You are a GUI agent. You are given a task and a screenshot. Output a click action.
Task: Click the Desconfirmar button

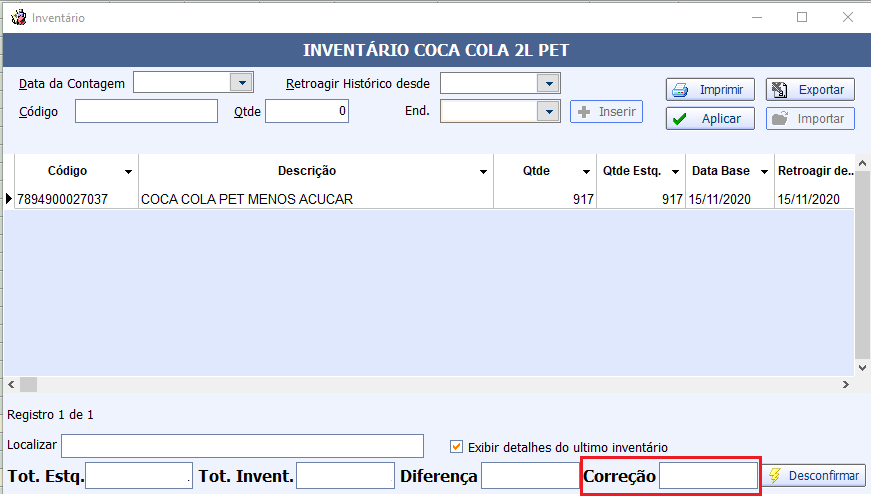tap(813, 476)
